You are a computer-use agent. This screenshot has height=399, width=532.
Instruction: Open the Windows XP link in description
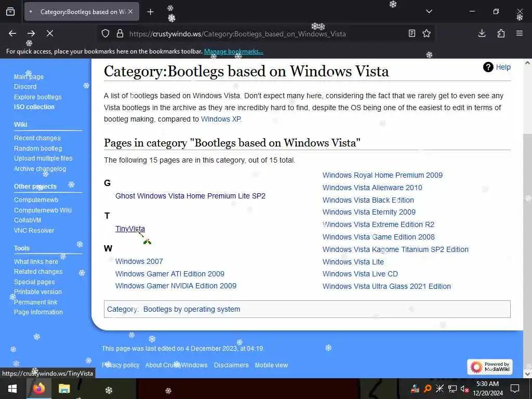click(x=221, y=119)
